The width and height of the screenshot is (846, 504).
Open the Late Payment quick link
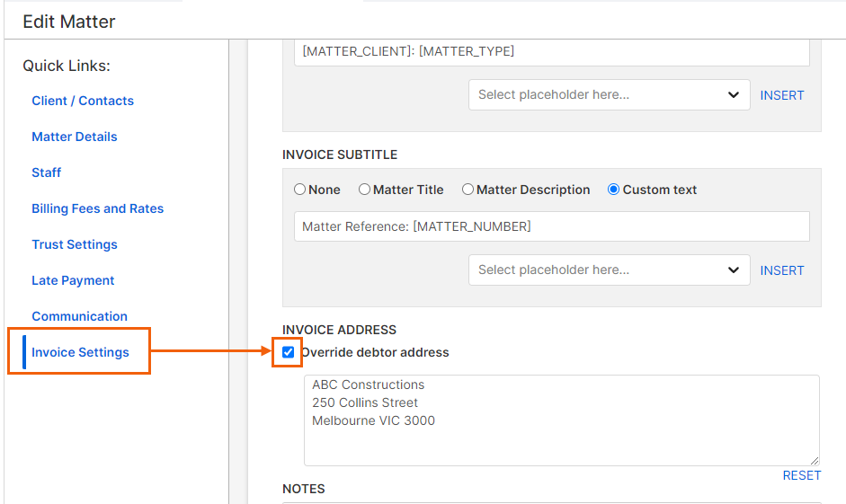(73, 280)
